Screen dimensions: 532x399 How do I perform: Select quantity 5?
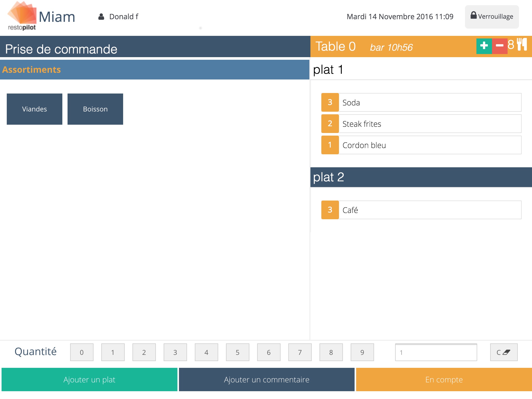(237, 352)
